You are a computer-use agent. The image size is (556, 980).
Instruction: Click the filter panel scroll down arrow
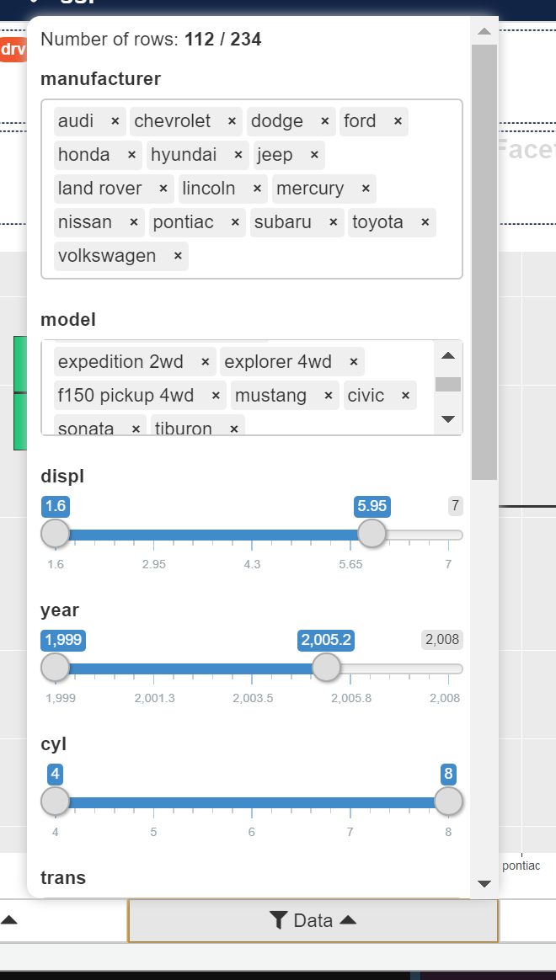click(484, 883)
